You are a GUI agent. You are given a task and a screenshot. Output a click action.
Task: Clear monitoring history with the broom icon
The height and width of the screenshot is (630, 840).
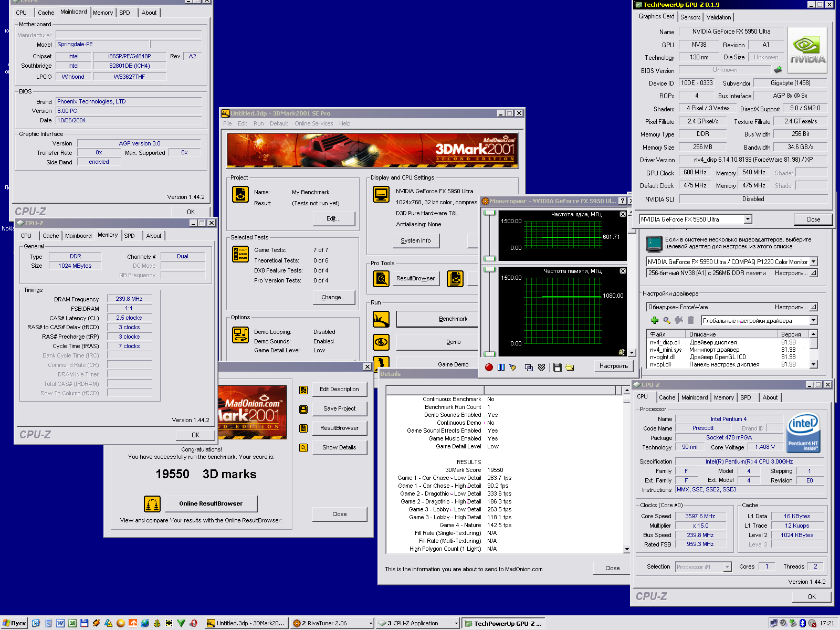click(513, 367)
